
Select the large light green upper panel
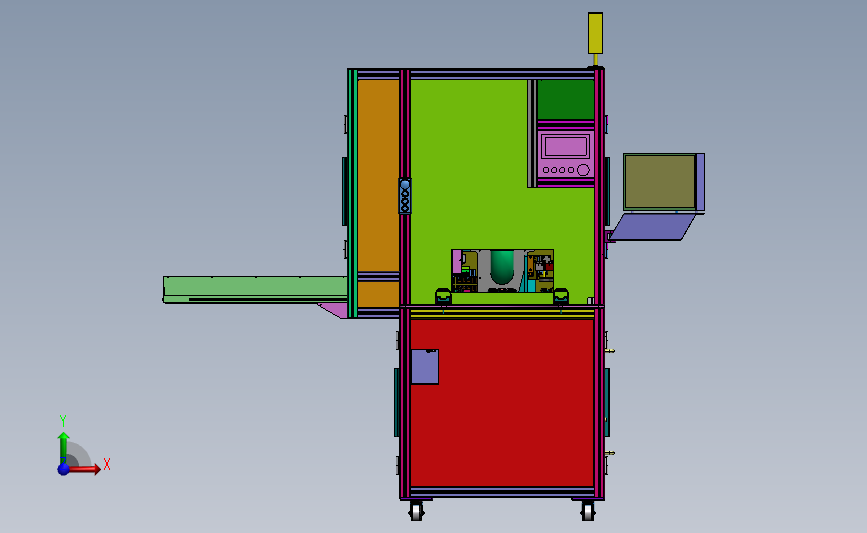pos(469,166)
